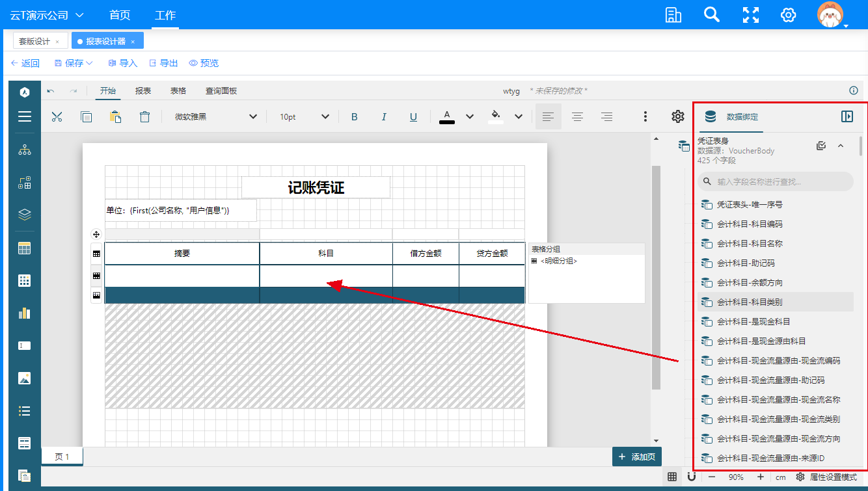The height and width of the screenshot is (491, 868).
Task: Center align the text
Action: [577, 117]
